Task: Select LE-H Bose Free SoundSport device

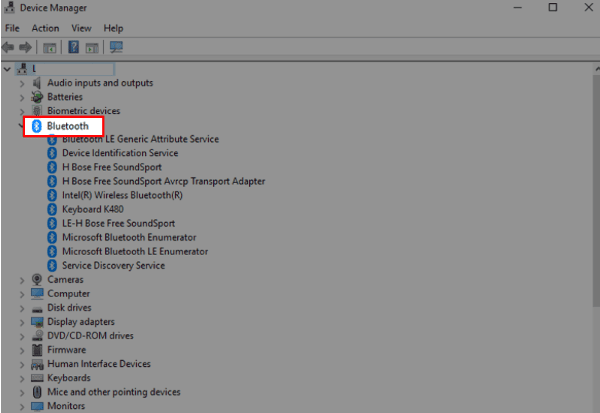Action: [x=118, y=224]
